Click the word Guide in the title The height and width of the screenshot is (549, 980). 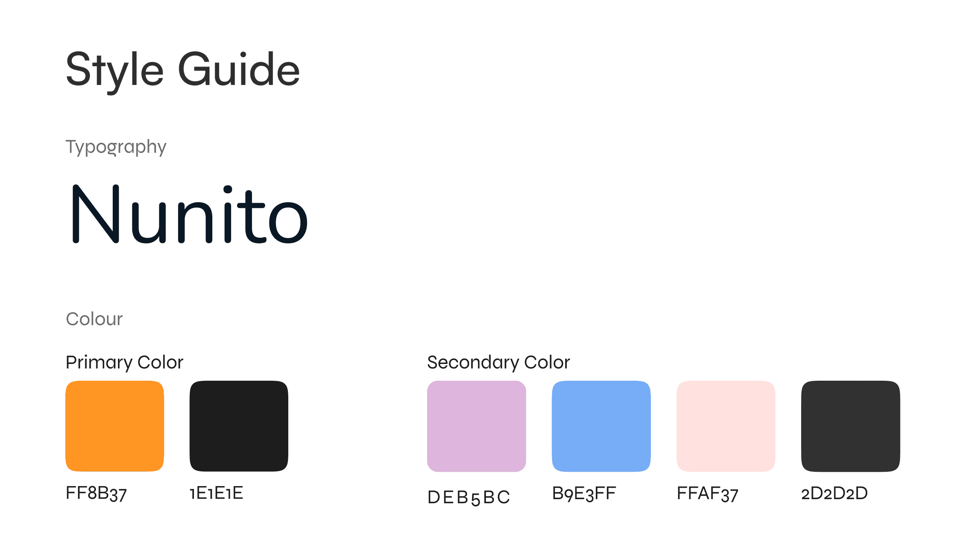tap(239, 69)
